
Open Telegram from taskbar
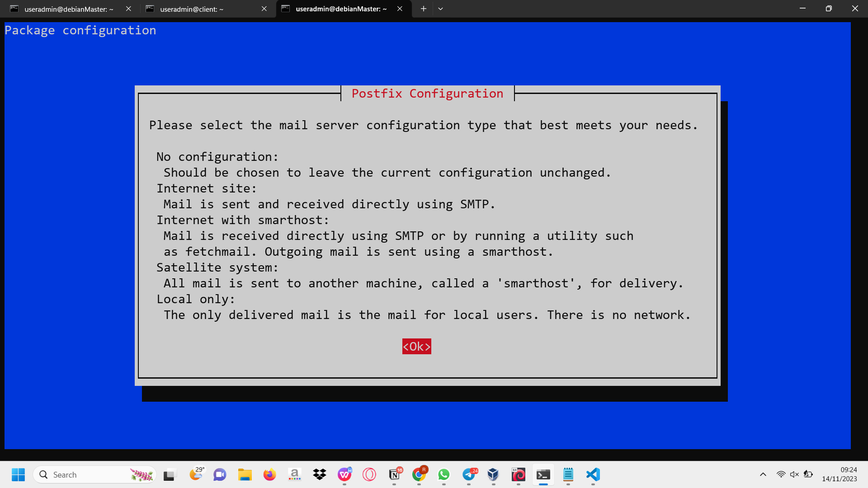[x=469, y=475]
